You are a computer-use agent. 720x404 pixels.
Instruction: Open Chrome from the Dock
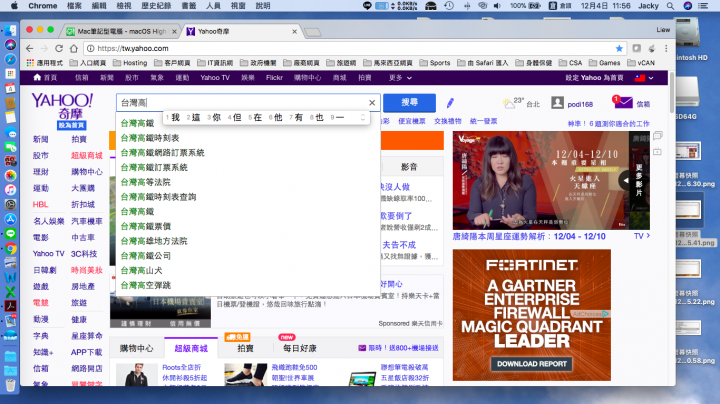(10, 248)
